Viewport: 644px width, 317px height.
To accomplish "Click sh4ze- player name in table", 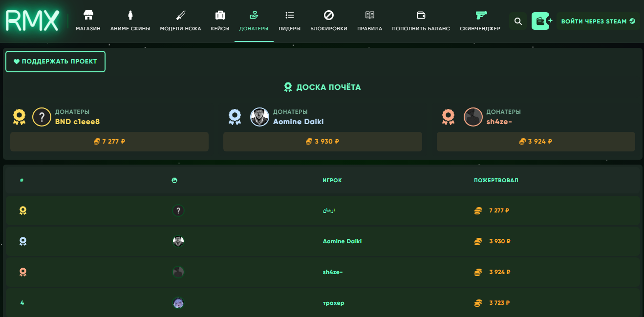I will coord(333,272).
